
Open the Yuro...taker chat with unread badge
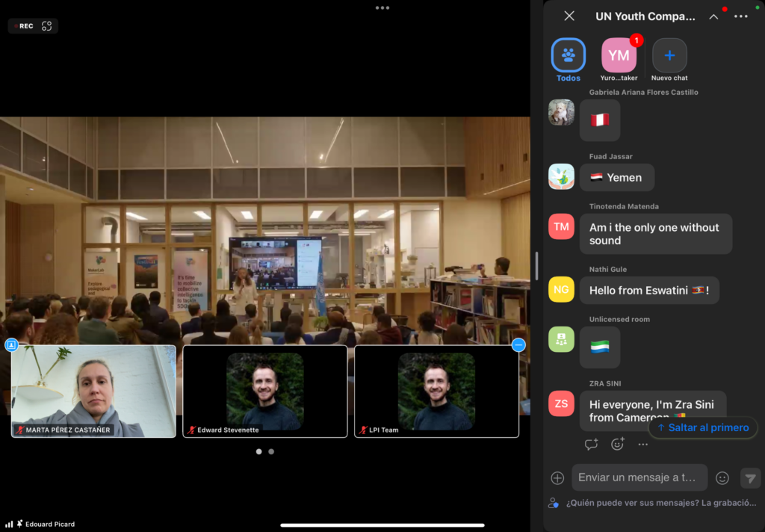point(619,55)
